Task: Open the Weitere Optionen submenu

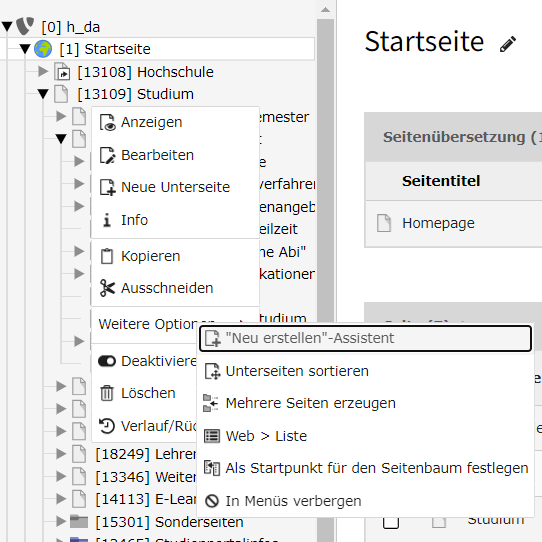Action: [175, 324]
